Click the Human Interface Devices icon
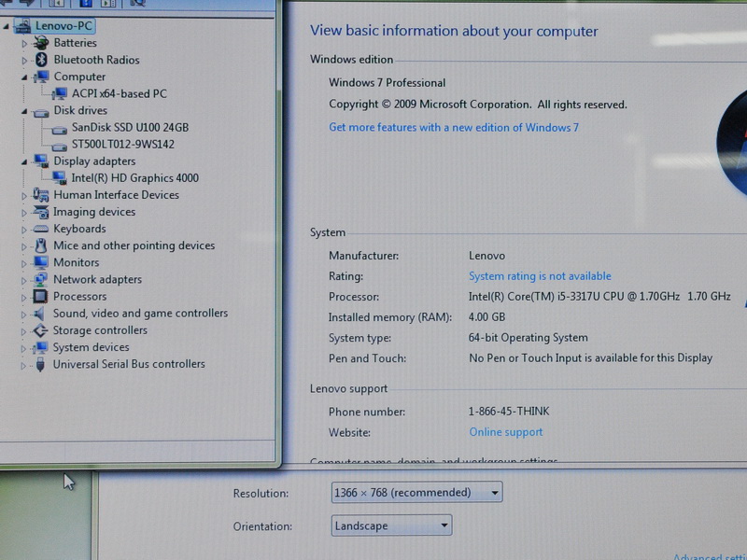This screenshot has width=747, height=560. pyautogui.click(x=40, y=195)
